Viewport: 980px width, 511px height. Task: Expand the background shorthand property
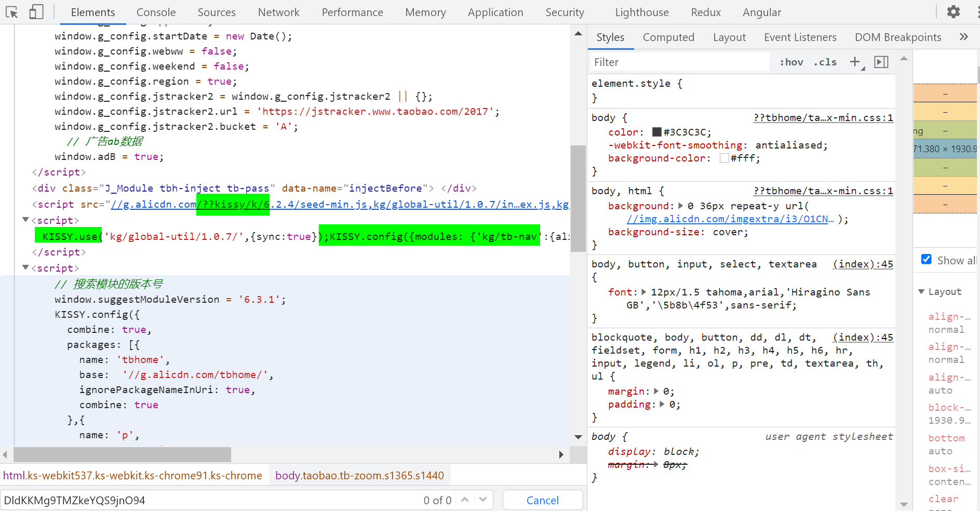click(x=681, y=206)
